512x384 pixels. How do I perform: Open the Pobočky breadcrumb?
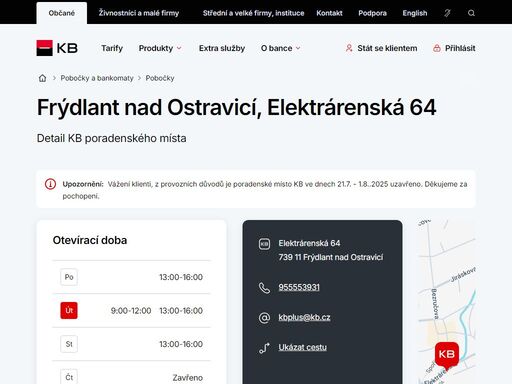coord(160,78)
